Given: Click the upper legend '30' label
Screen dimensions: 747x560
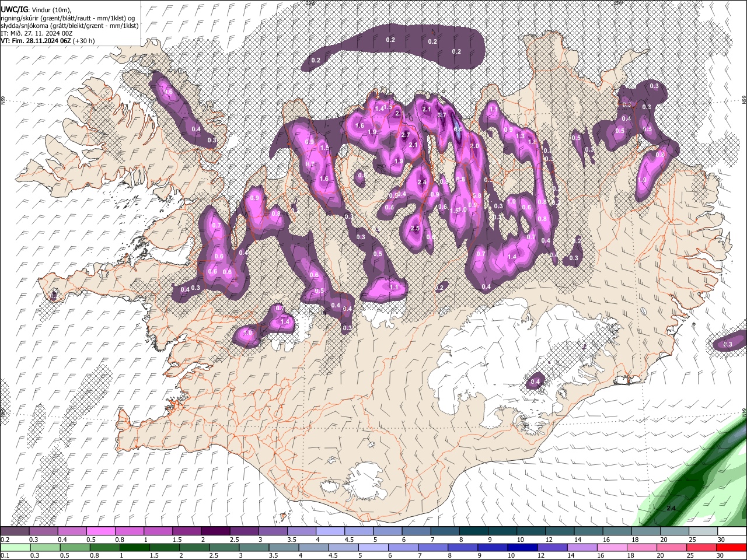Looking at the screenshot, I should coord(721,540).
